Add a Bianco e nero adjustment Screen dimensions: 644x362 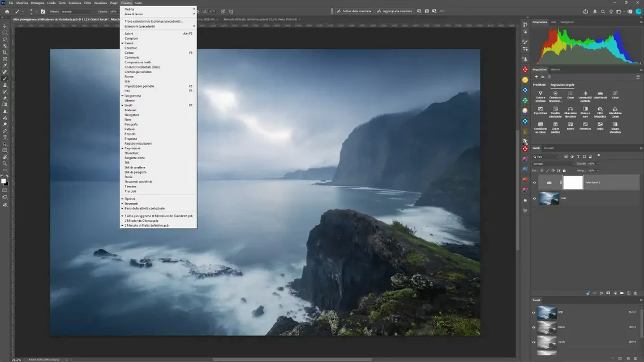[x=585, y=111]
